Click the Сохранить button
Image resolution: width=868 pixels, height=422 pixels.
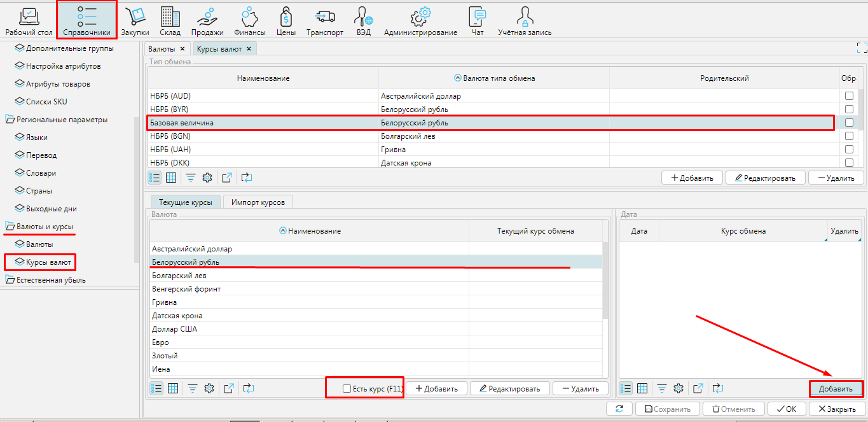pyautogui.click(x=668, y=409)
